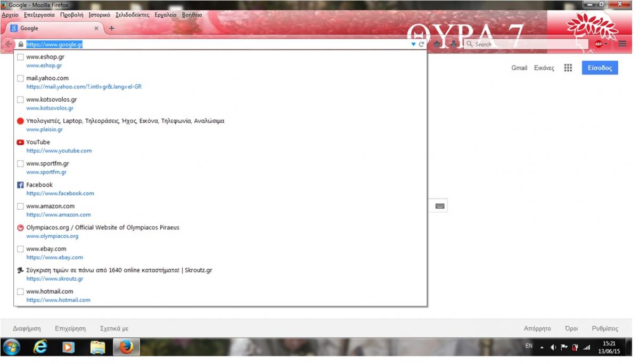Open the Απόρρητο footer link
639x364 pixels.
click(x=537, y=328)
